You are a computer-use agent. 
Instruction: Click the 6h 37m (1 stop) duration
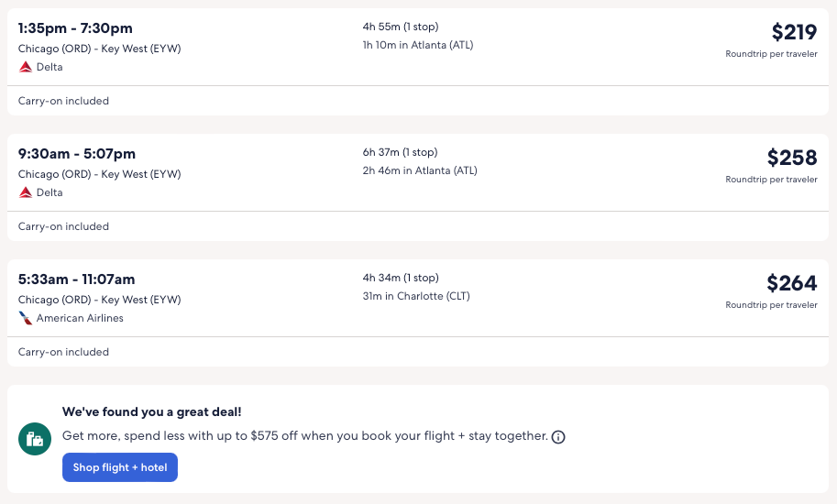pyautogui.click(x=401, y=152)
